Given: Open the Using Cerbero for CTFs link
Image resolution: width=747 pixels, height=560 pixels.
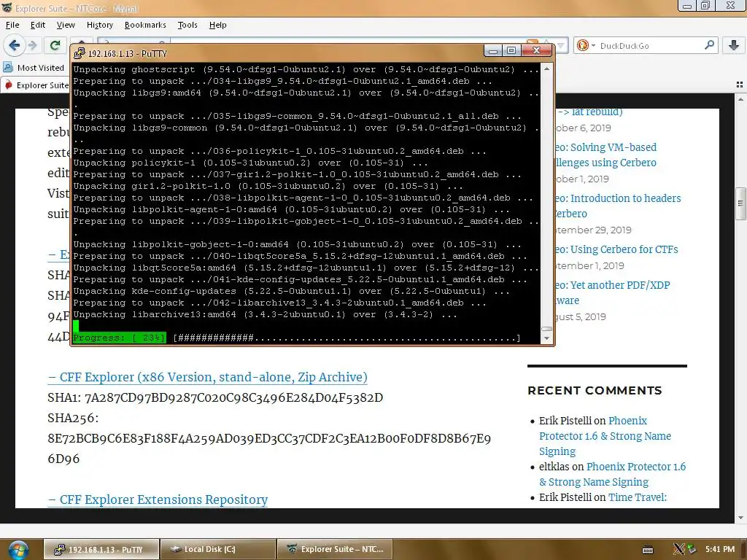Looking at the screenshot, I should pyautogui.click(x=617, y=249).
